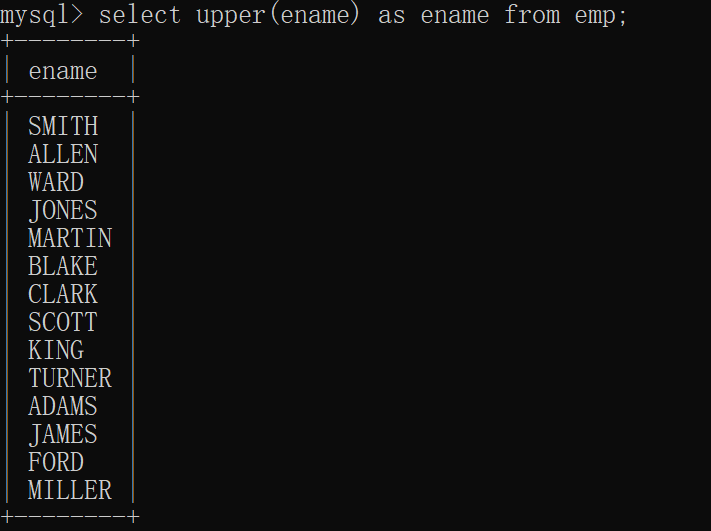Click the FORD entry
The image size is (711, 531).
tap(56, 462)
